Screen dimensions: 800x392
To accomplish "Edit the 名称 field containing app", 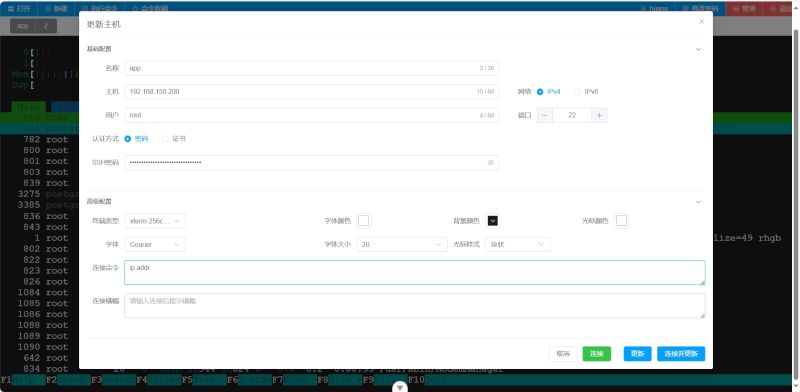I will tap(311, 68).
